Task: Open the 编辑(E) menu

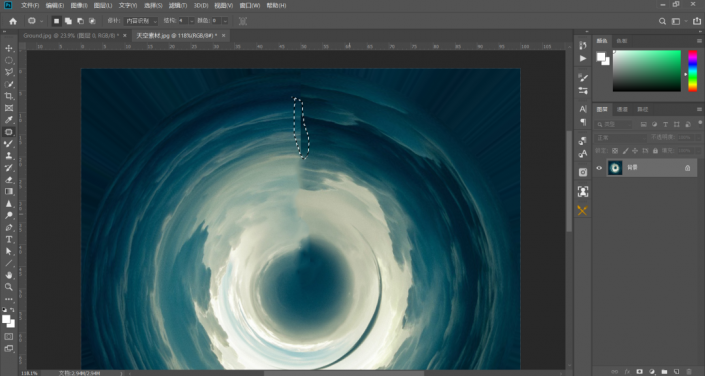Action: pos(54,5)
